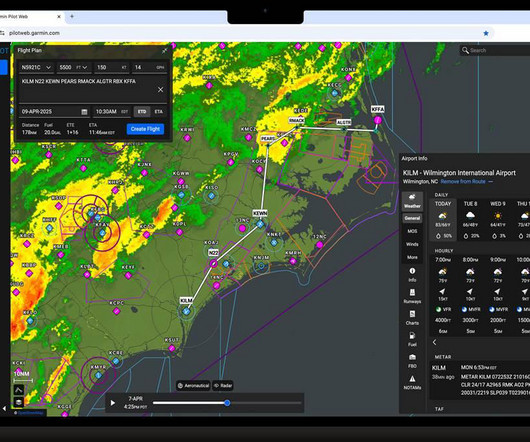Open the N5921C aircraft dropdown
This screenshot has height=442, width=530.
click(36, 68)
